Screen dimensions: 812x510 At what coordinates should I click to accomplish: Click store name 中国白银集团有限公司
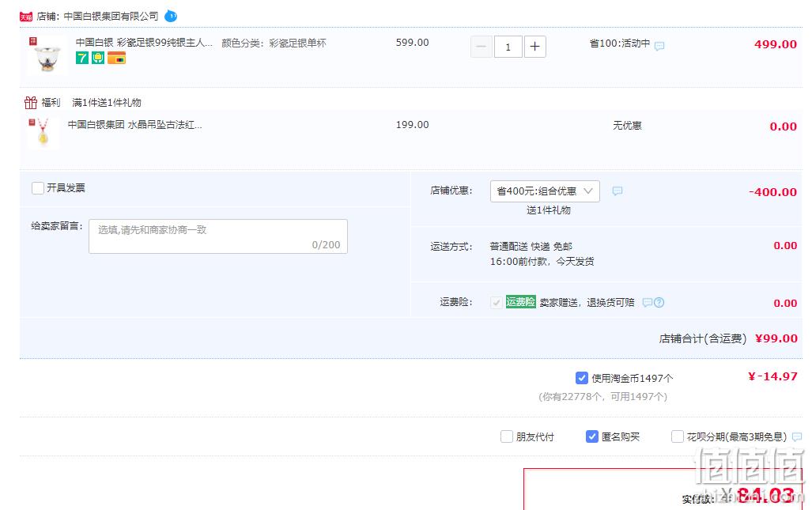coord(111,17)
